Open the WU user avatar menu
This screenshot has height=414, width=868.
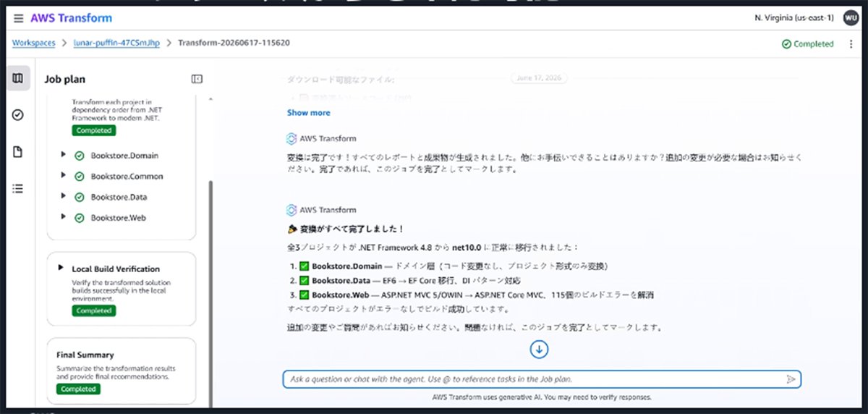point(851,18)
